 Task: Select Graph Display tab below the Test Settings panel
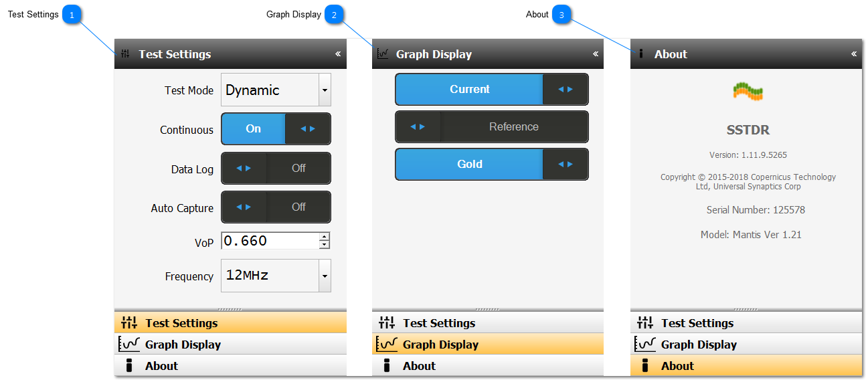pos(183,345)
